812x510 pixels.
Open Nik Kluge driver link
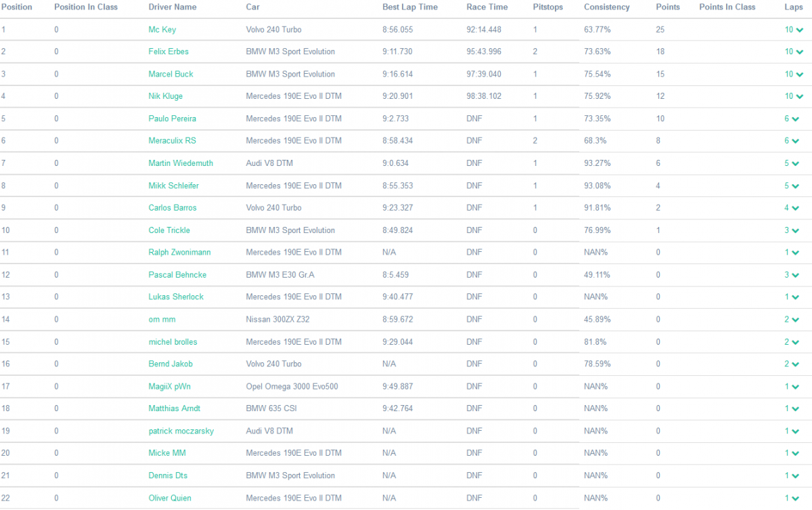(x=165, y=96)
